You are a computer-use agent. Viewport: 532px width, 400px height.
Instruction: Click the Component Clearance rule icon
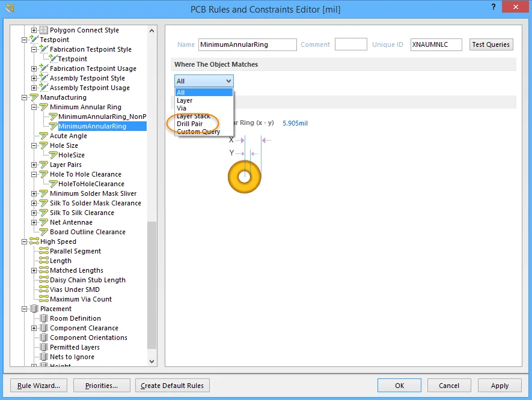[43, 328]
